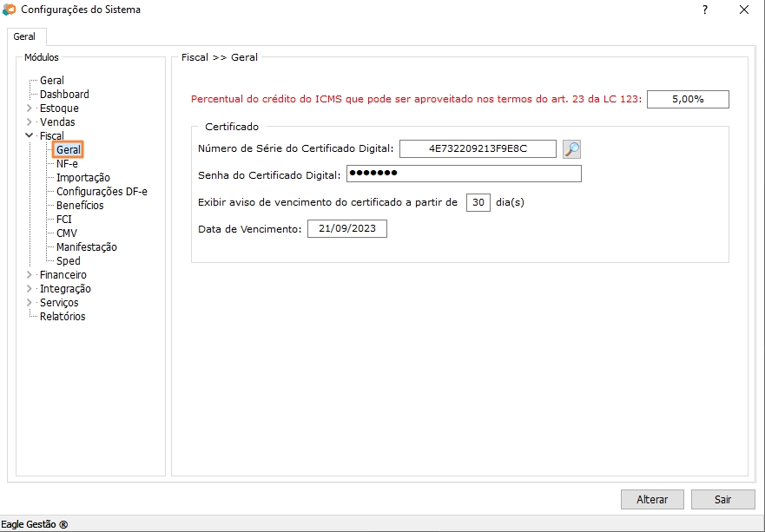Open Dashboard in module tree
This screenshot has height=532, width=765.
point(64,94)
